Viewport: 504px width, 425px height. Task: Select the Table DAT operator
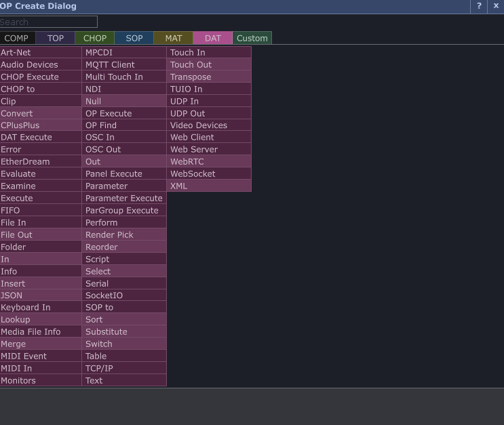124,356
